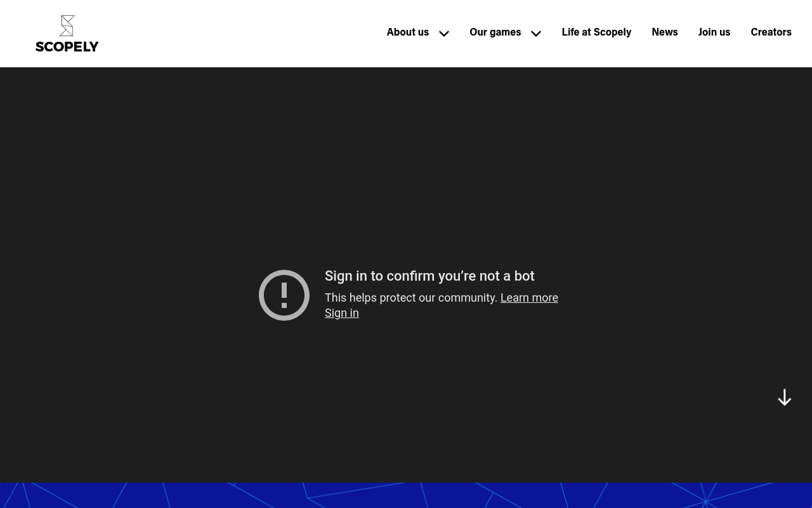Image resolution: width=812 pixels, height=508 pixels.
Task: Open the Our games menu
Action: pyautogui.click(x=495, y=32)
